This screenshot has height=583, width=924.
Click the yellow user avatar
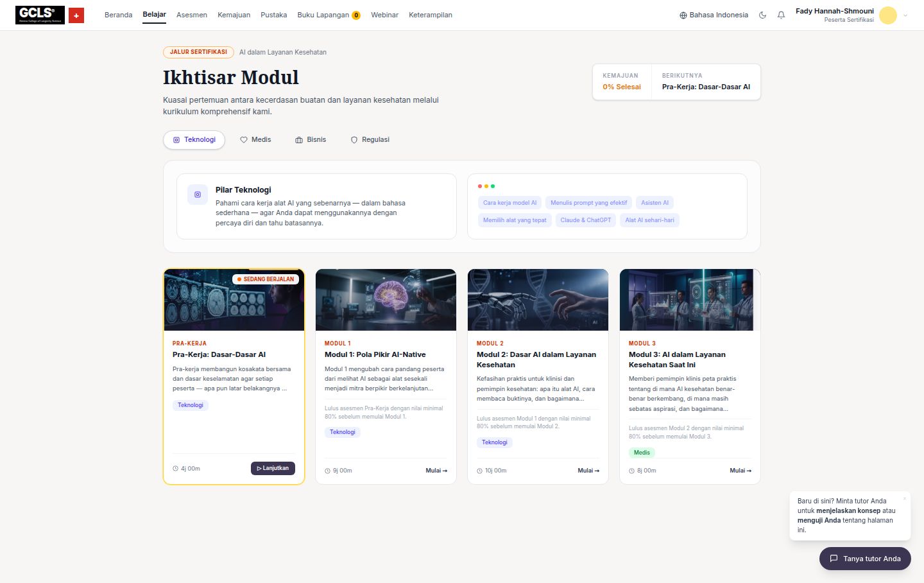click(x=888, y=15)
